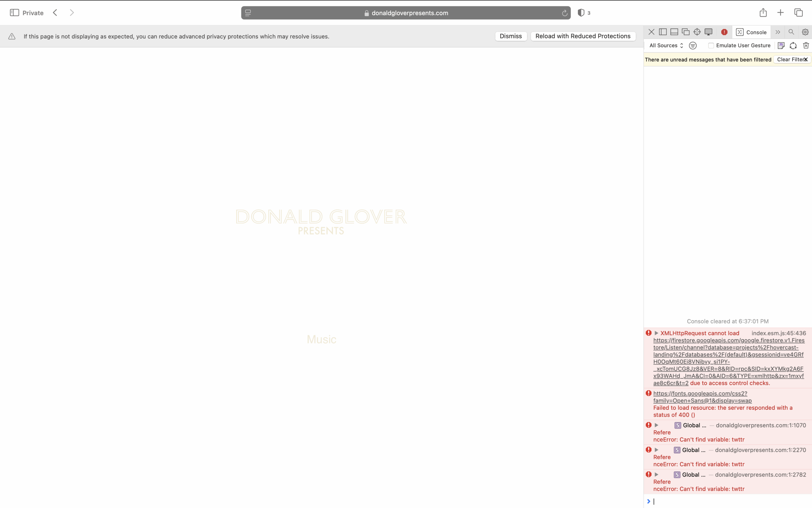Dock Web Inspector to the side
Image resolution: width=812 pixels, height=508 pixels.
pos(663,32)
